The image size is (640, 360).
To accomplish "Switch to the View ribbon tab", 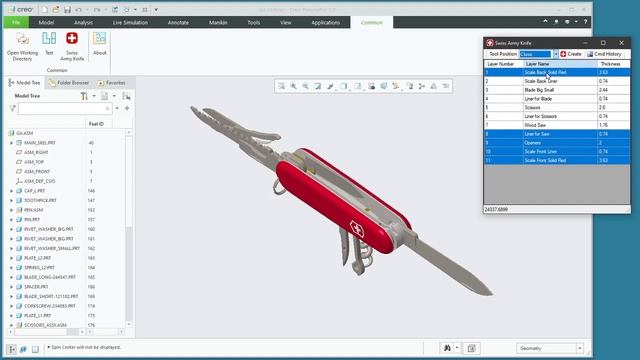I will coord(286,22).
